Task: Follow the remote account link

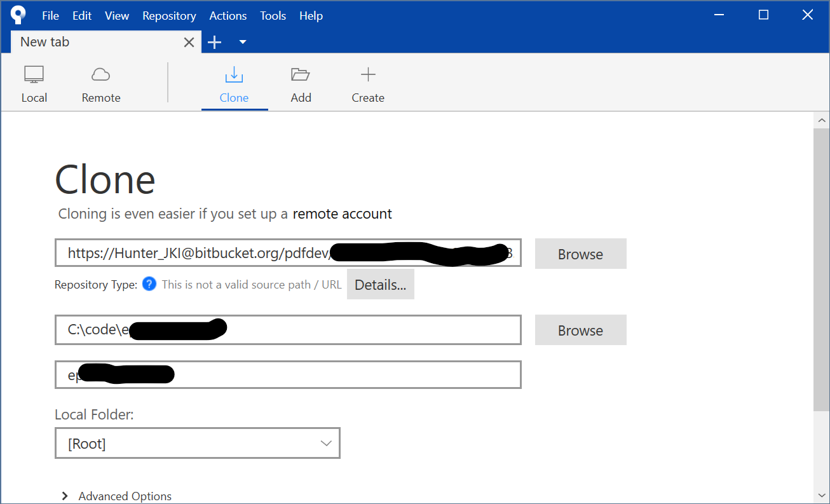Action: tap(342, 214)
